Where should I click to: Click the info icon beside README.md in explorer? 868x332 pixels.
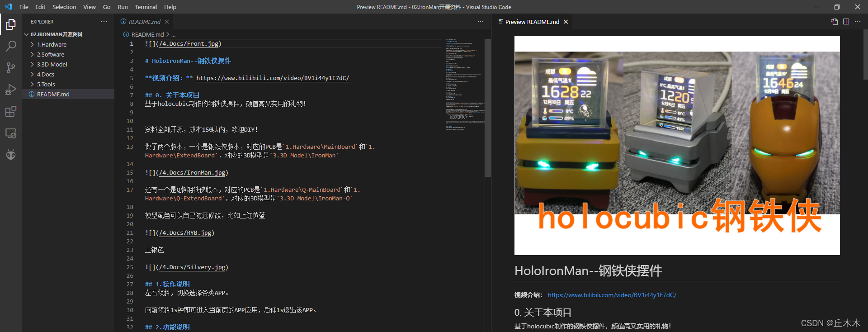tap(32, 94)
